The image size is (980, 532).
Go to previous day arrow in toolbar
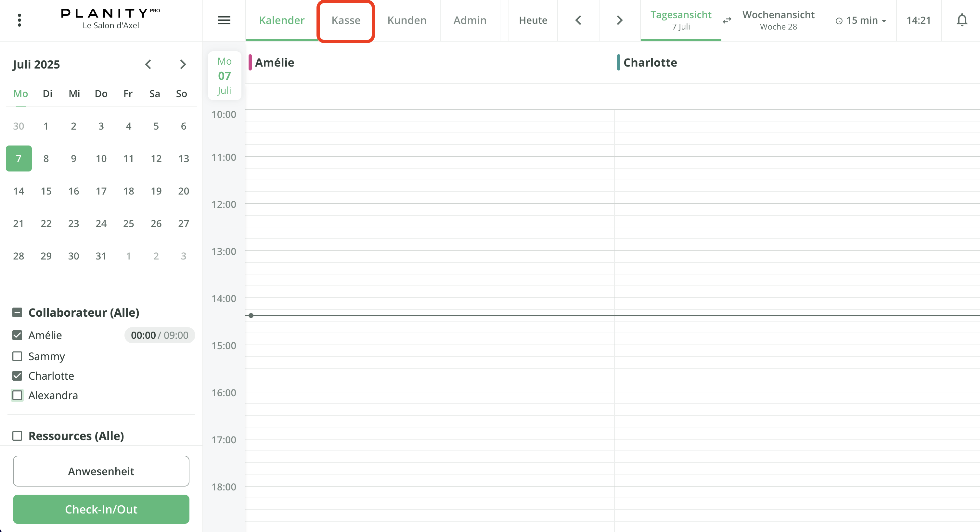(x=578, y=20)
